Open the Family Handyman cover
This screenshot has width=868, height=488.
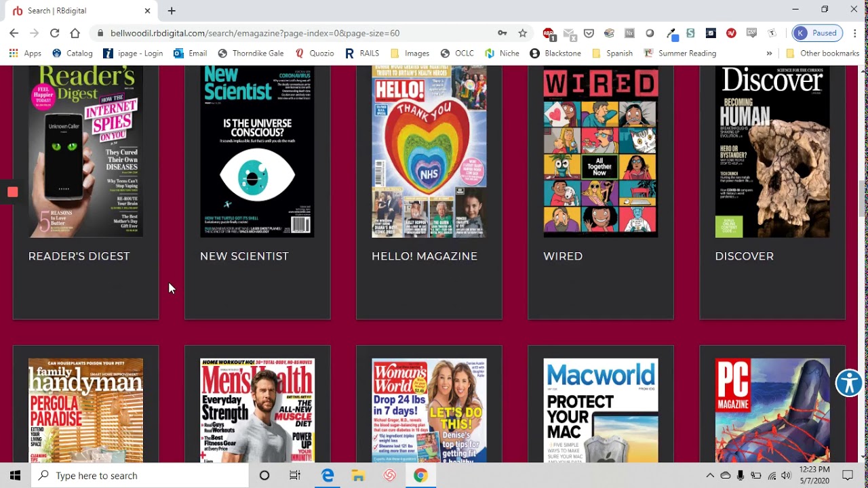pyautogui.click(x=85, y=411)
